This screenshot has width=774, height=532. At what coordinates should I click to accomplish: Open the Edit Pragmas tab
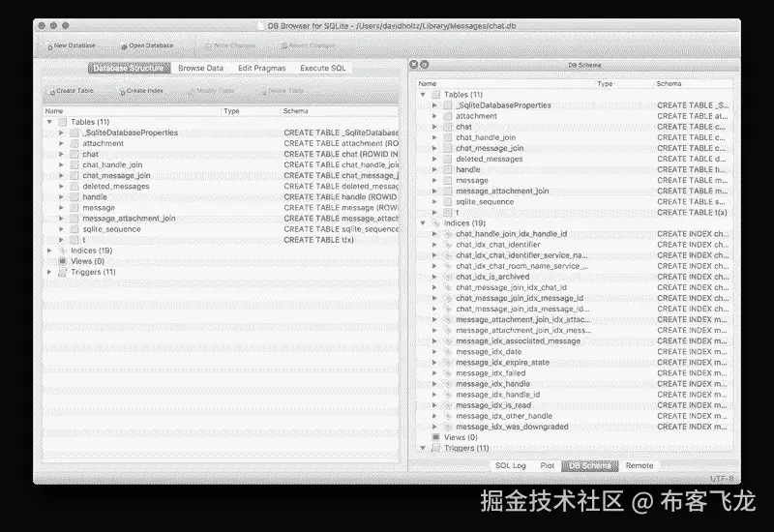pos(262,68)
